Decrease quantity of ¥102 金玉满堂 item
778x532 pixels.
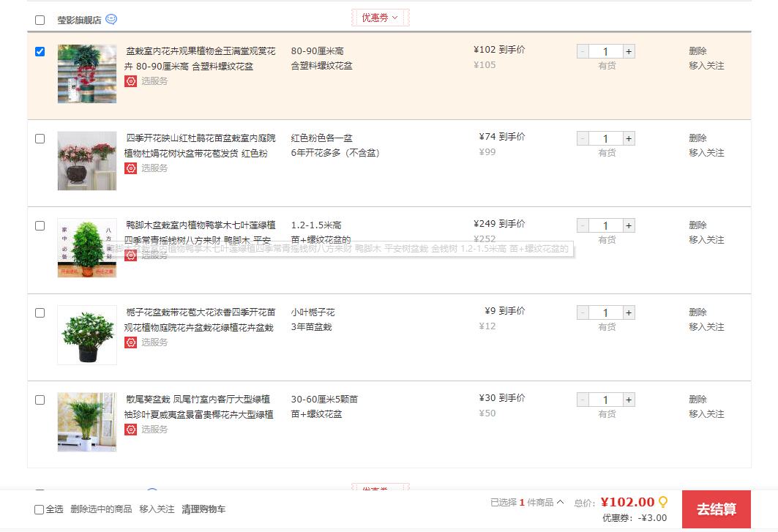click(583, 52)
